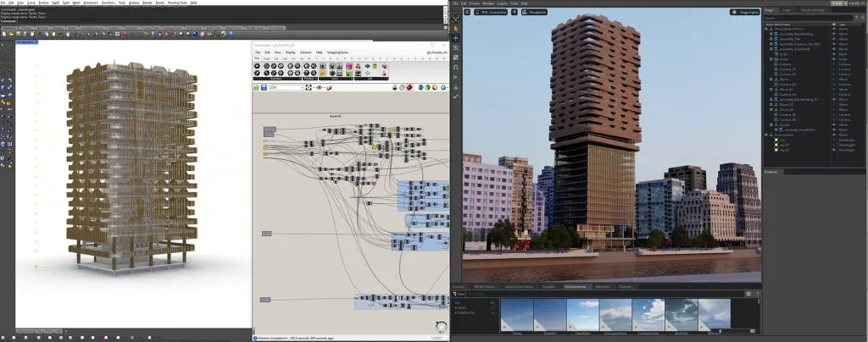
Task: Click the Save icon in Rhino toolbar
Action: (x=18, y=34)
